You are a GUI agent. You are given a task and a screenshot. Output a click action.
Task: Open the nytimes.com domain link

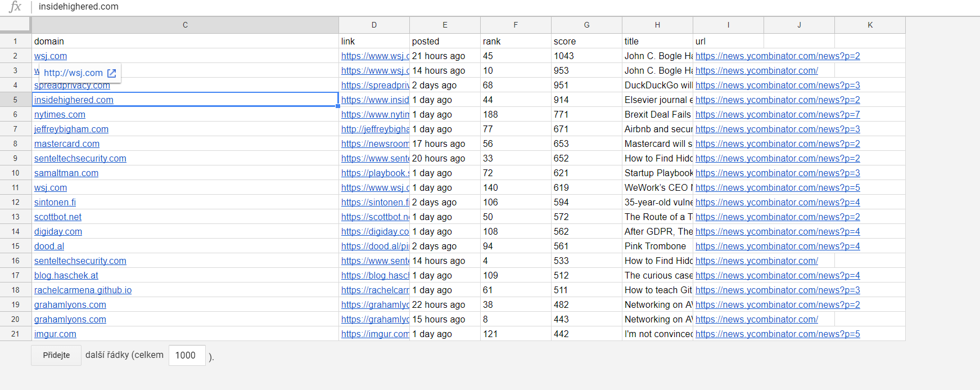(60, 114)
